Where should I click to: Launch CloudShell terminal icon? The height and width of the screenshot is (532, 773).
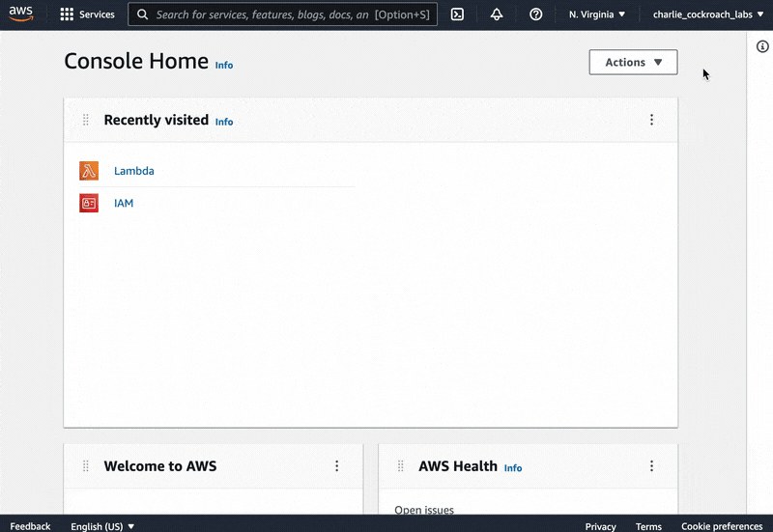(x=457, y=14)
